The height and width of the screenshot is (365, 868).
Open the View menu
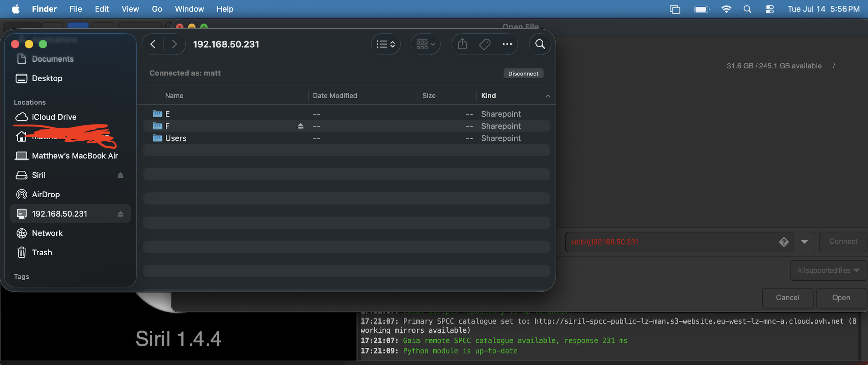(130, 9)
